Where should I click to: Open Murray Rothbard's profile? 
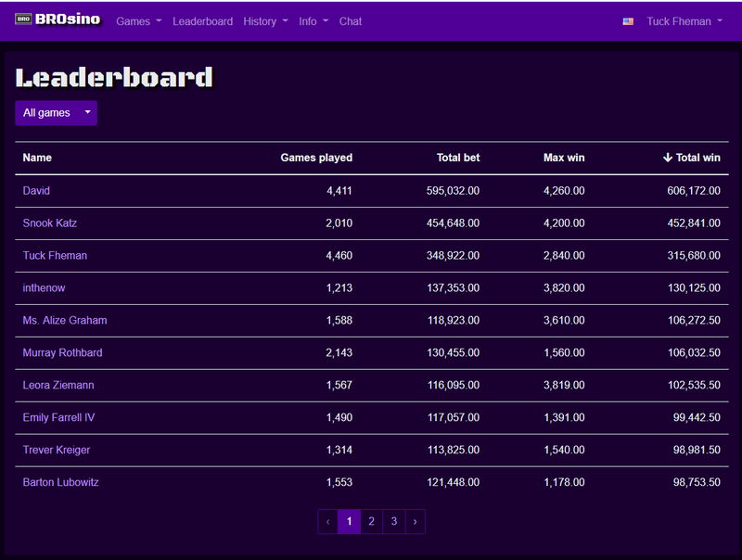point(62,353)
